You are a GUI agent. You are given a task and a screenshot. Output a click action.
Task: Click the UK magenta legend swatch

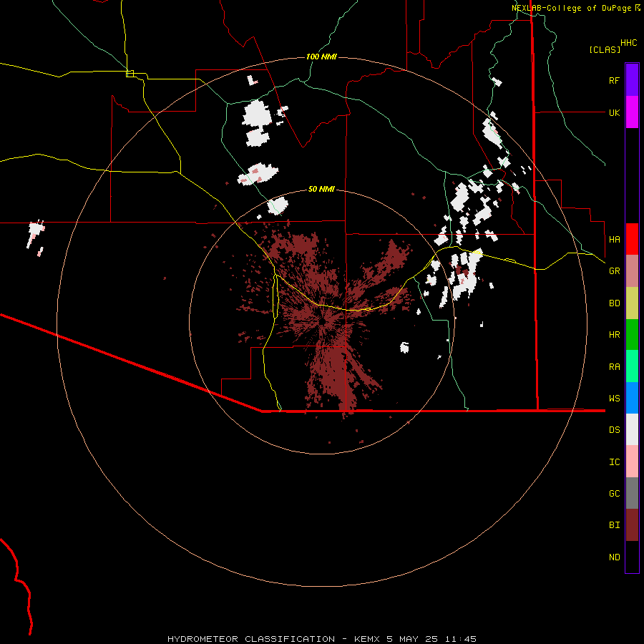(632, 112)
